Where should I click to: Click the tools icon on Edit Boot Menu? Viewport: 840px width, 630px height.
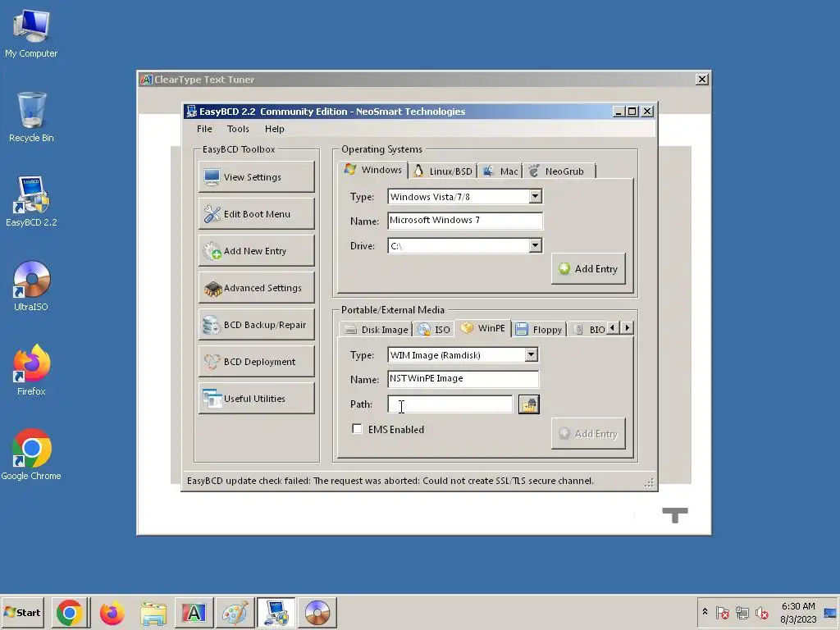click(x=212, y=214)
